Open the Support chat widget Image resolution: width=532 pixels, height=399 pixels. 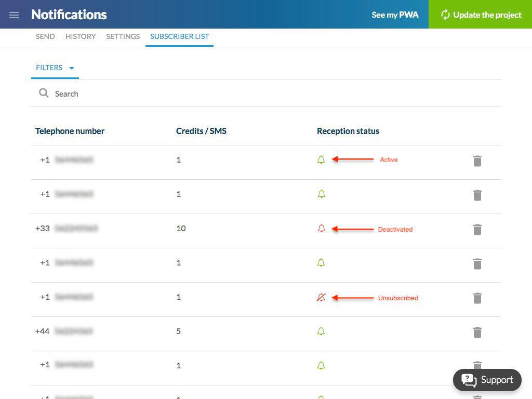487,380
